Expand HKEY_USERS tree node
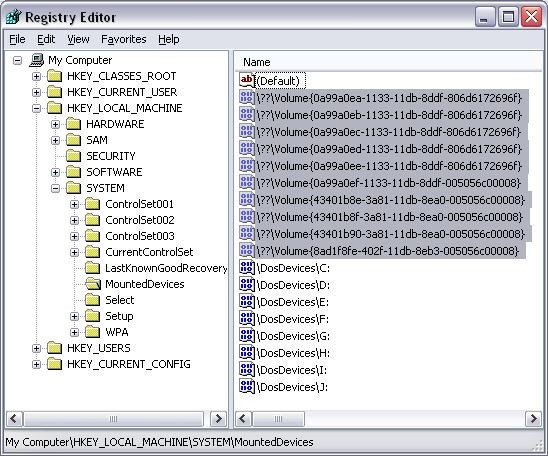 [x=36, y=348]
